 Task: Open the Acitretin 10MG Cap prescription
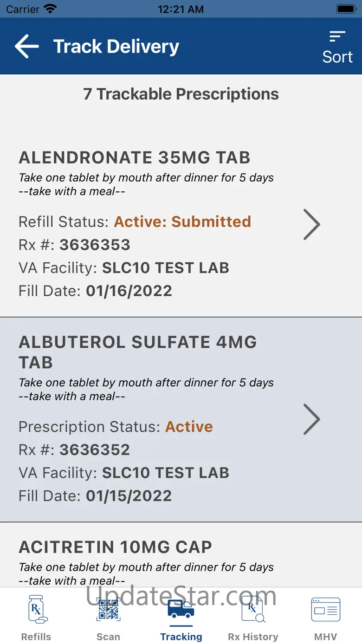(115, 547)
